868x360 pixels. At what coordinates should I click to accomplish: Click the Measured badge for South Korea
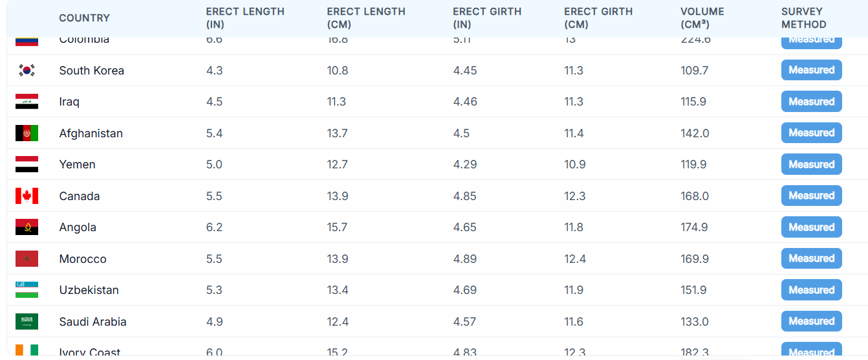(x=811, y=70)
